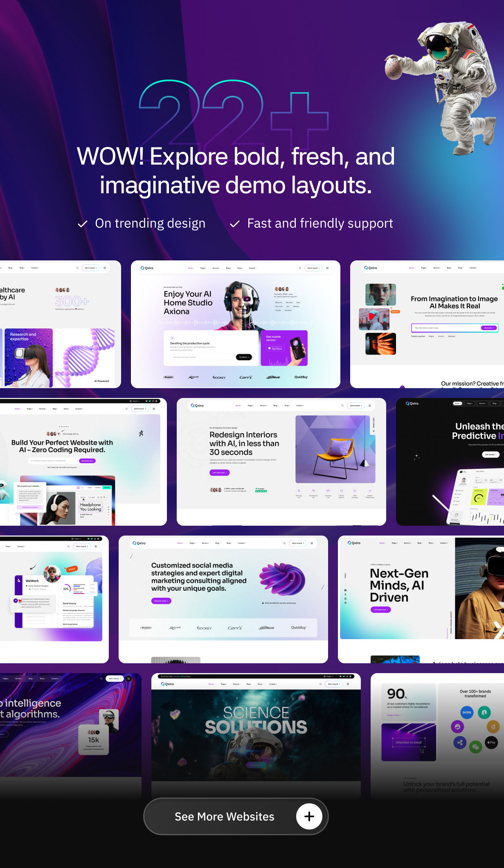Screen dimensions: 504x868
Task: Click search icon in the Home Studio Axiona demo
Action: 300,268
